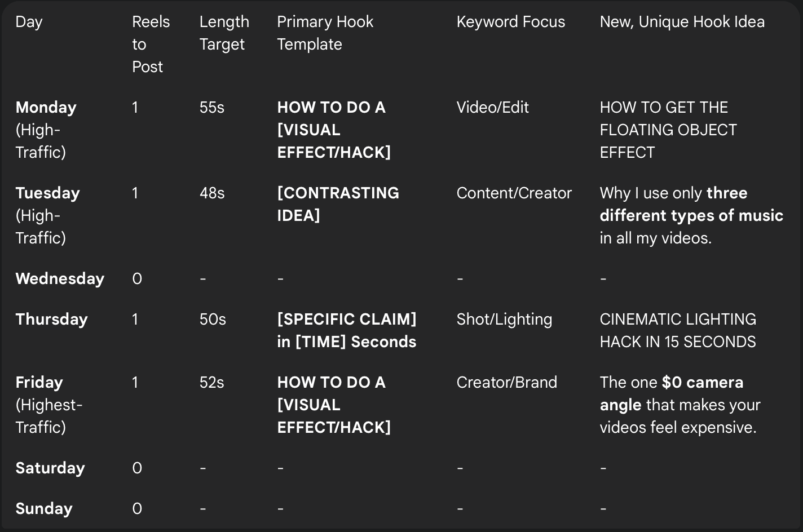
Task: Click the Wednesday row label
Action: coord(60,278)
